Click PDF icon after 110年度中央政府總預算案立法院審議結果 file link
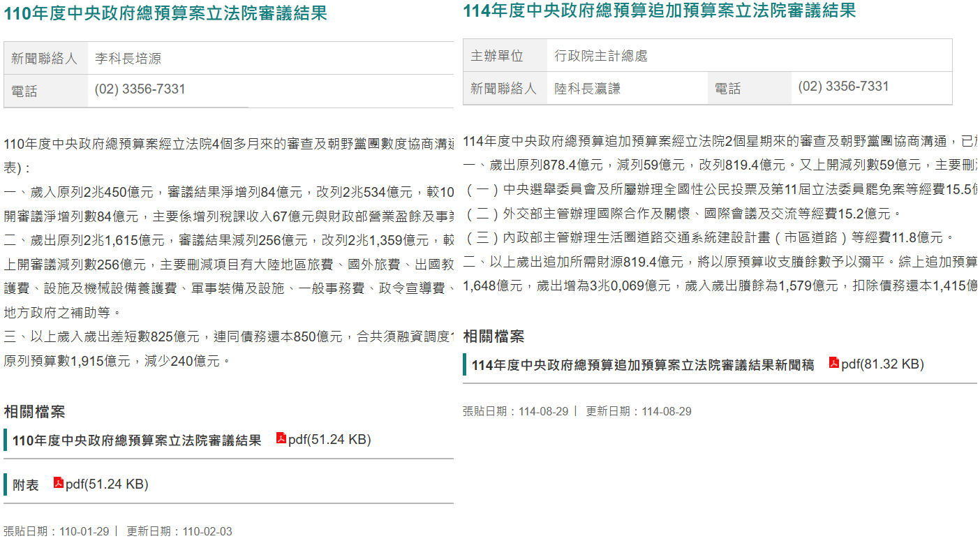980x541 pixels. (x=281, y=438)
